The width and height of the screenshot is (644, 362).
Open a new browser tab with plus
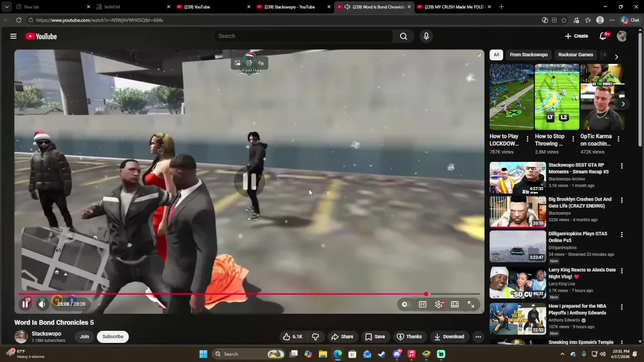(501, 7)
